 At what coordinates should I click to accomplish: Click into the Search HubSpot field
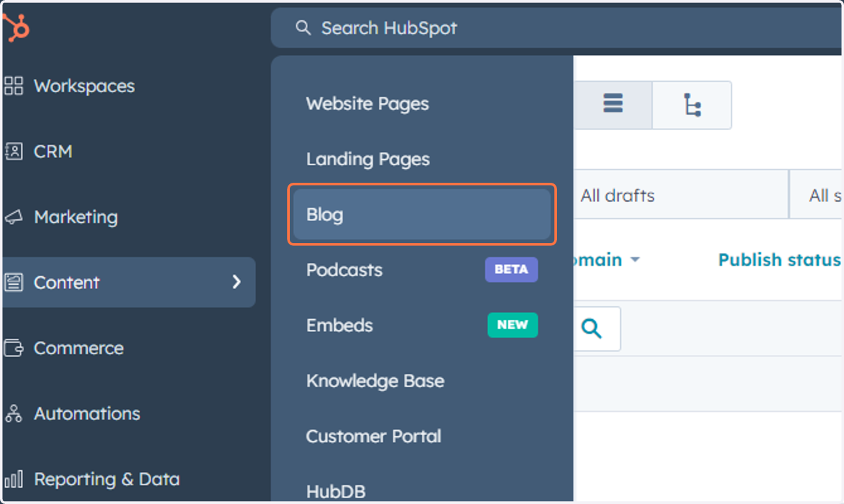557,28
